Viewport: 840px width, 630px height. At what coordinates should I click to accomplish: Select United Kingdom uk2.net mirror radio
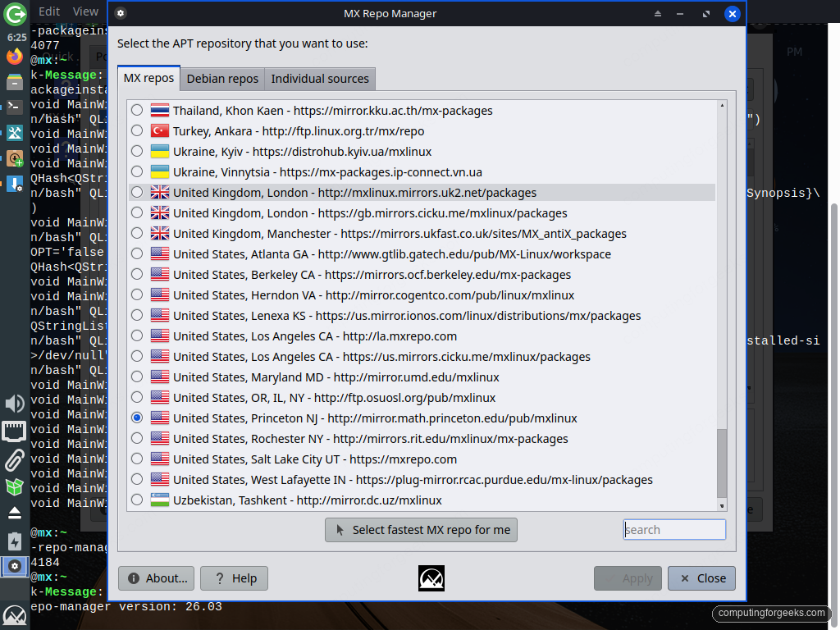(x=137, y=192)
